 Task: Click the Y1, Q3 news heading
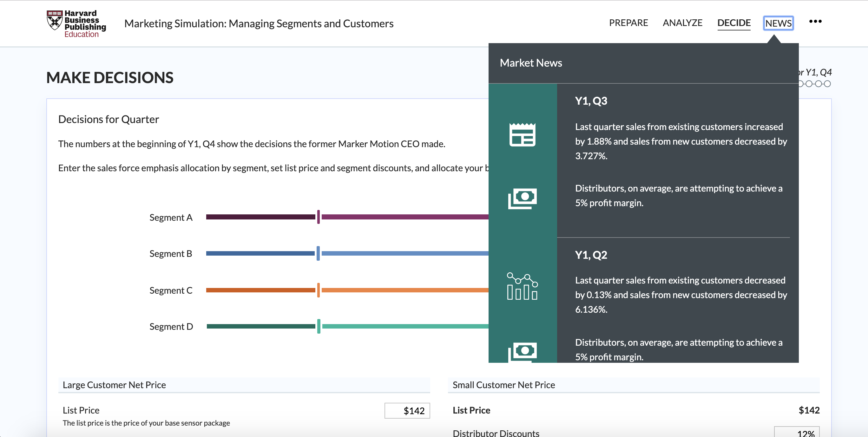(x=591, y=101)
